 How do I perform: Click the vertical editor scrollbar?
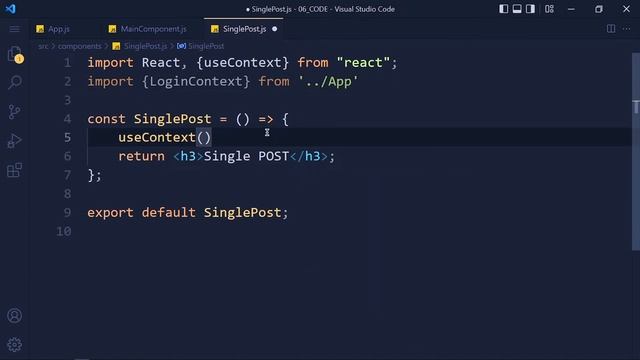click(636, 151)
